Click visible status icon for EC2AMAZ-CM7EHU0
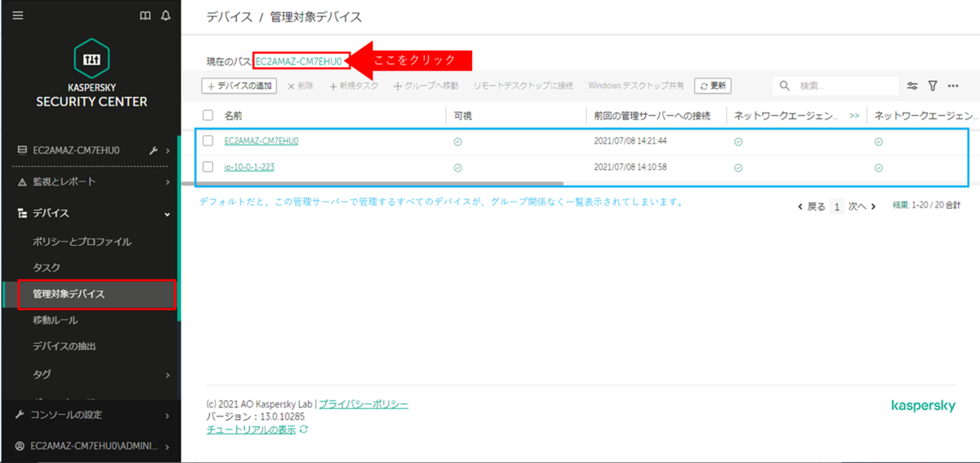Screen dimensions: 980x463 (x=457, y=141)
